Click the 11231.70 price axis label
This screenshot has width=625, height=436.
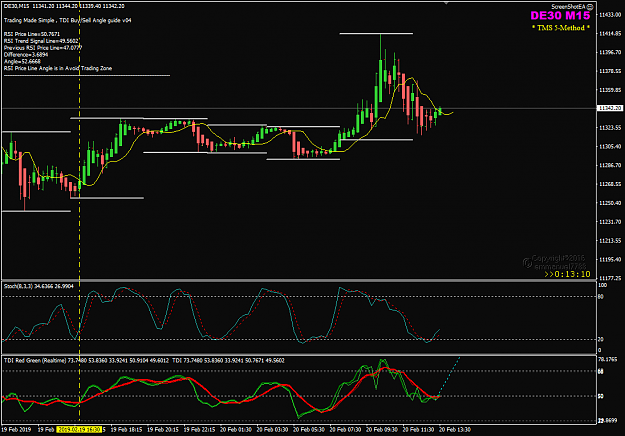610,222
